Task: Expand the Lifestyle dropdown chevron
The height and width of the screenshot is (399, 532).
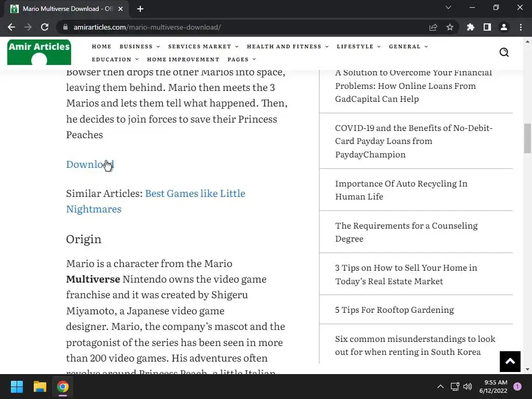Action: click(379, 47)
